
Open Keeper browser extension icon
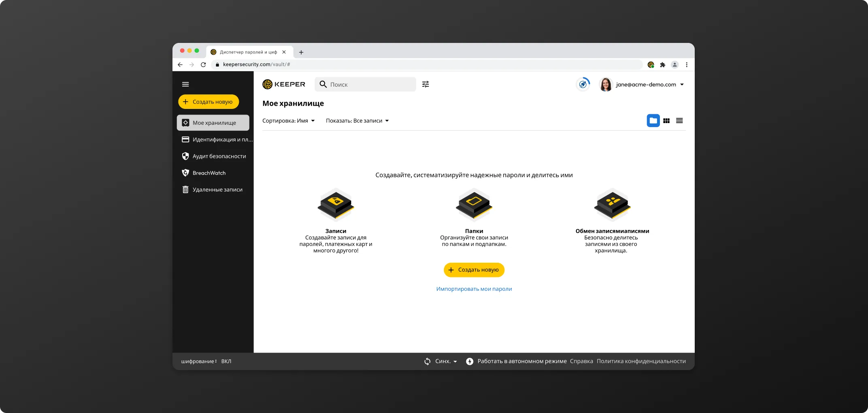click(x=651, y=64)
